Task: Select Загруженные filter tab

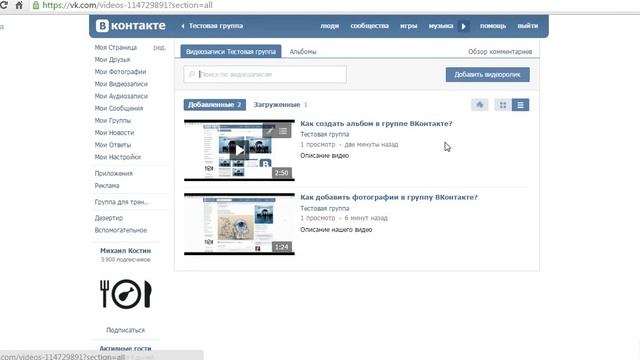Action: tap(280, 104)
